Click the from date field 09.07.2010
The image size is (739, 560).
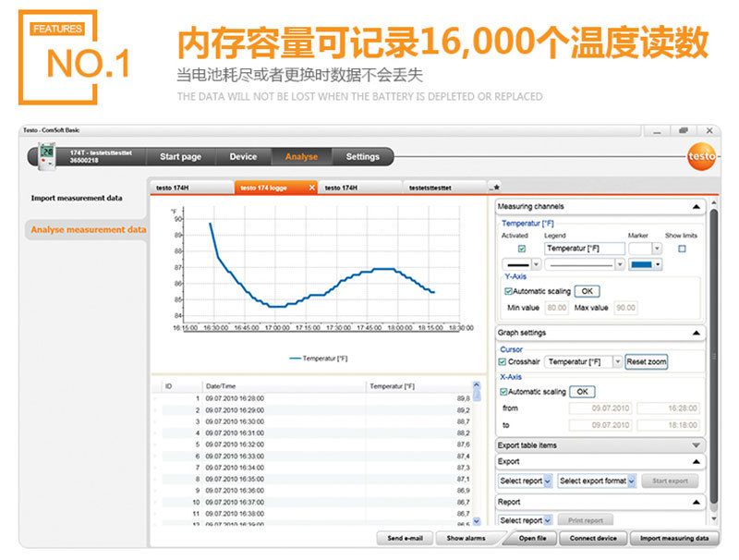coord(600,408)
